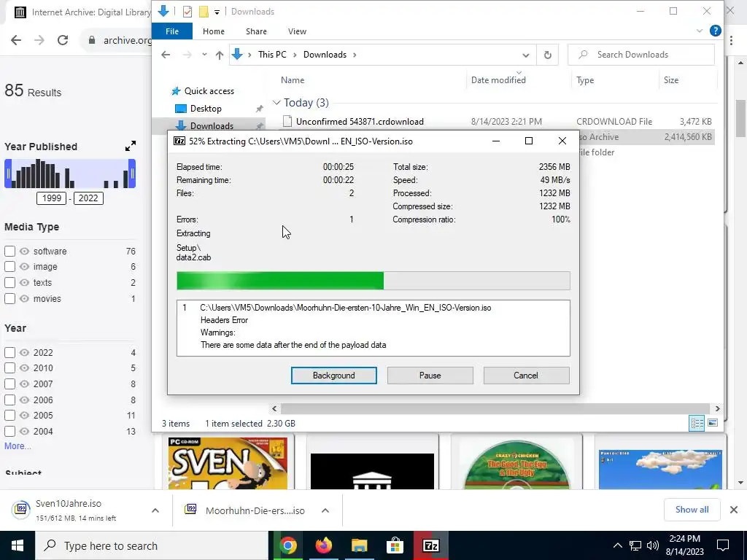Click the browser Back arrow icon
Image resolution: width=747 pixels, height=560 pixels.
[x=16, y=40]
